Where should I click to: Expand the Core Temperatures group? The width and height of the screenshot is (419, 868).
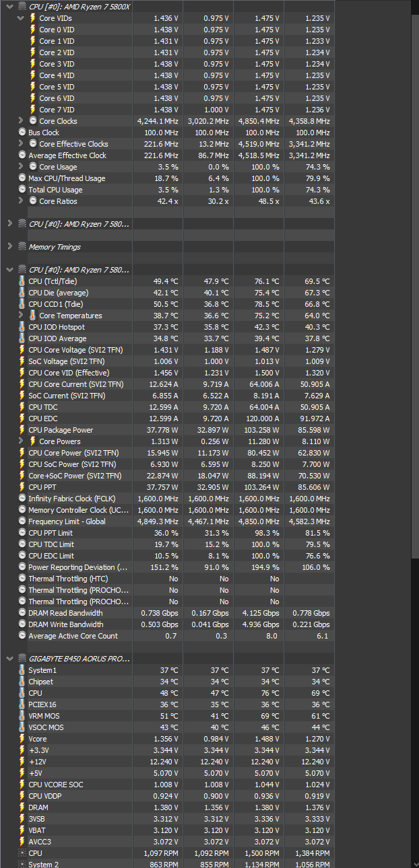click(20, 316)
